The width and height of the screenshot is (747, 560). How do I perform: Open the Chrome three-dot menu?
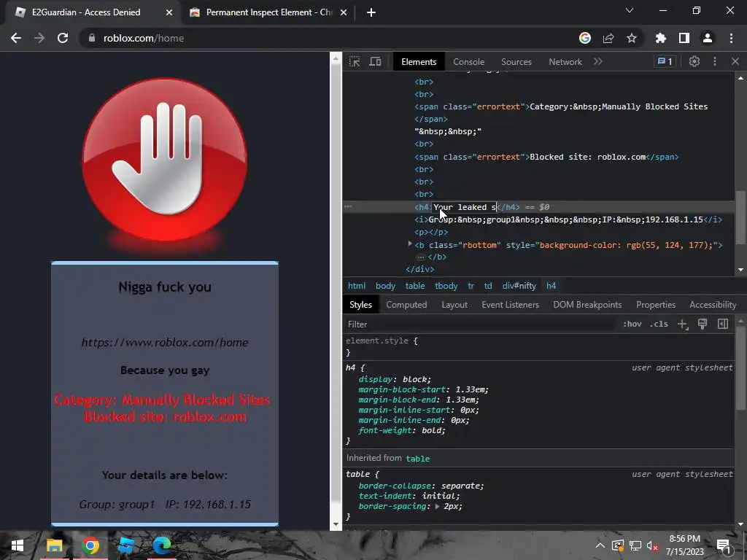tap(731, 38)
